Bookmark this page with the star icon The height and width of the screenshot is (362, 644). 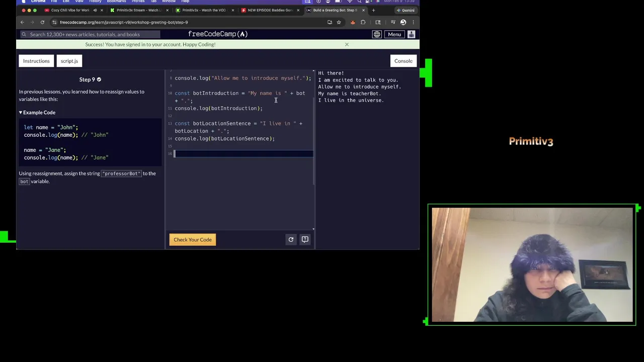point(339,22)
